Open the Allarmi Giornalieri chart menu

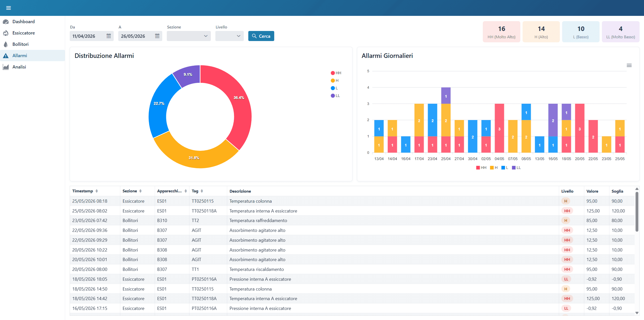629,65
